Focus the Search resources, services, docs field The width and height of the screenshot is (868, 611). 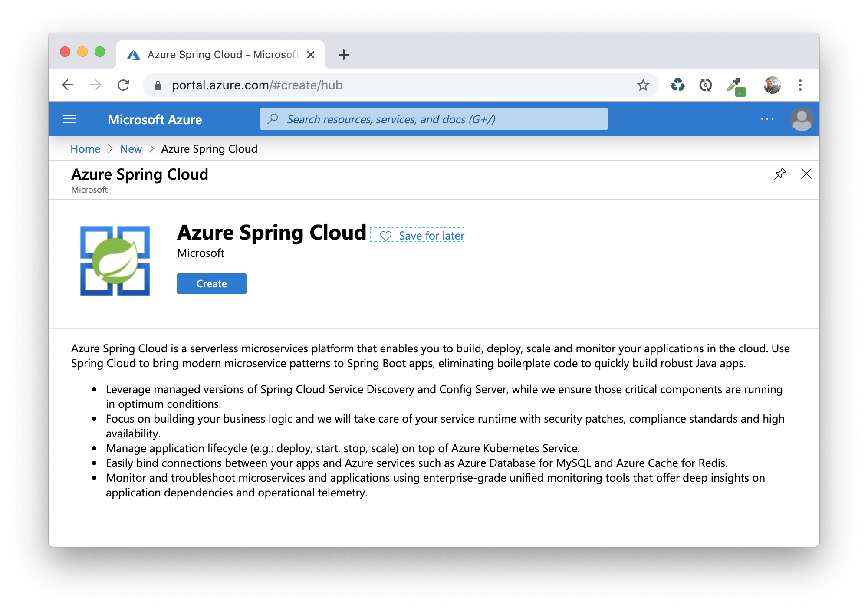point(434,119)
